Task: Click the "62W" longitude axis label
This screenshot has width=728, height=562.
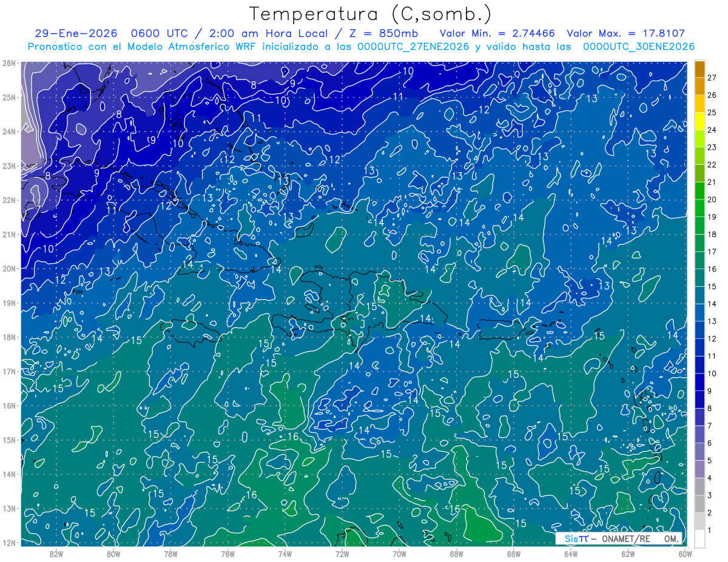Action: tap(628, 553)
